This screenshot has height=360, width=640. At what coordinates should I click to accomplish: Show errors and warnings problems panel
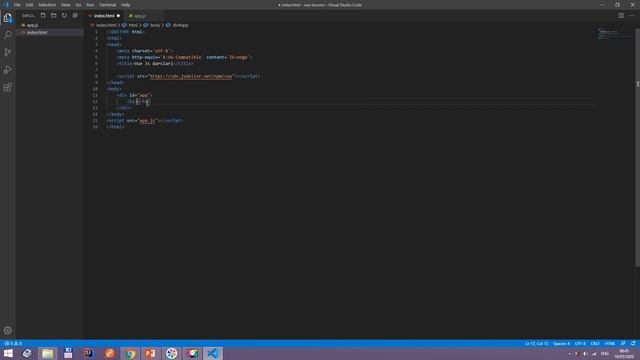click(13, 344)
